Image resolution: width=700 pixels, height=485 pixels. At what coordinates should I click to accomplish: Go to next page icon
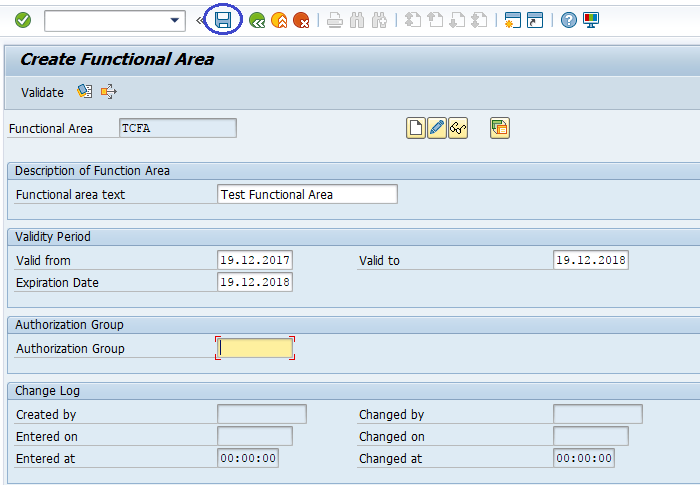click(x=457, y=21)
